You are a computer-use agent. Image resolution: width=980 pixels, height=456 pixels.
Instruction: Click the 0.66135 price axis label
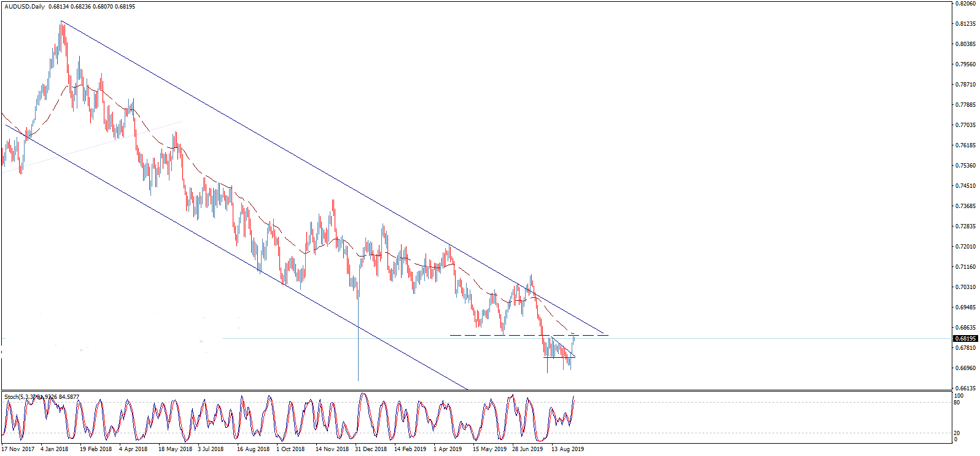[966, 388]
